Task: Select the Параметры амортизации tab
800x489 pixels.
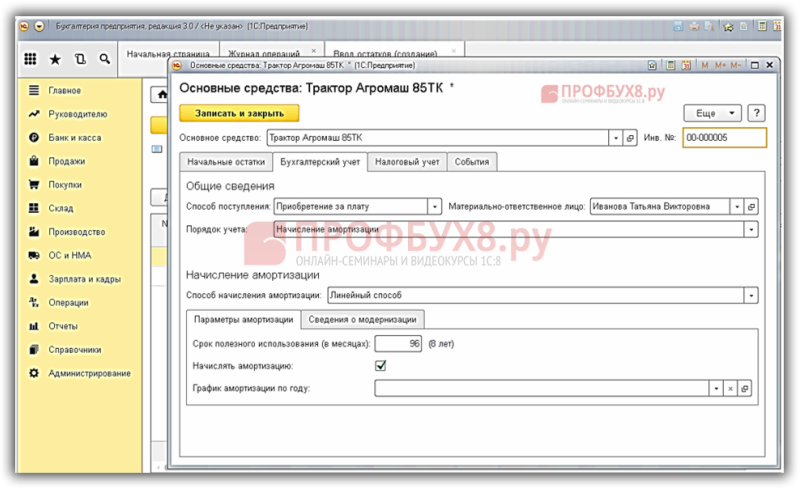Action: pos(243,320)
